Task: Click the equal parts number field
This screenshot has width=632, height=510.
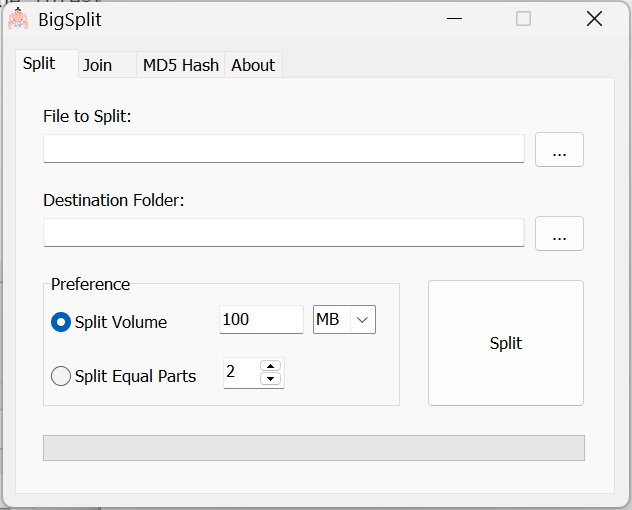Action: pyautogui.click(x=241, y=373)
